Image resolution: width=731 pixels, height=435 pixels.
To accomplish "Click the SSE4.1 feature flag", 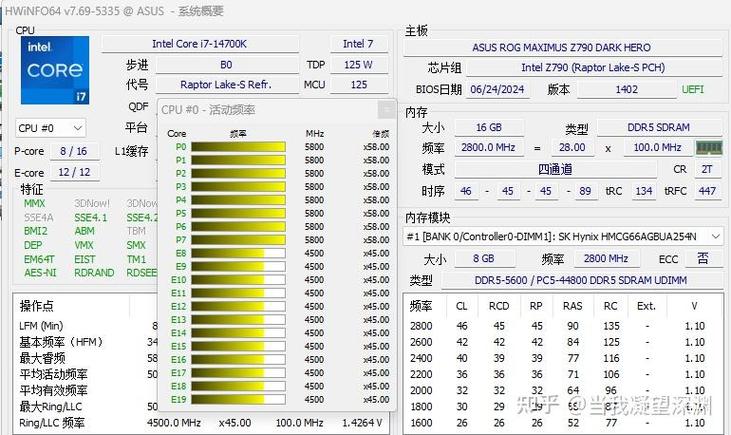I will [91, 217].
